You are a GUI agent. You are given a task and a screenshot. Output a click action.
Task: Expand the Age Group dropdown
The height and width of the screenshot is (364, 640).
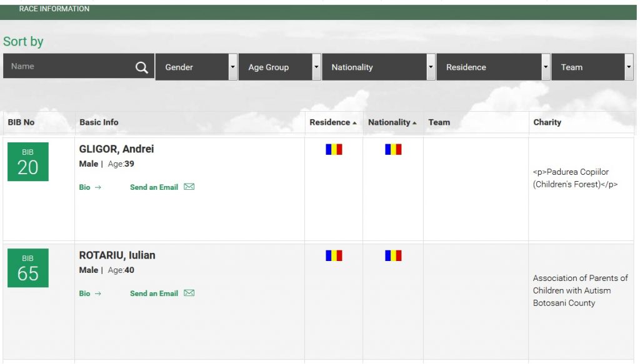coord(279,67)
